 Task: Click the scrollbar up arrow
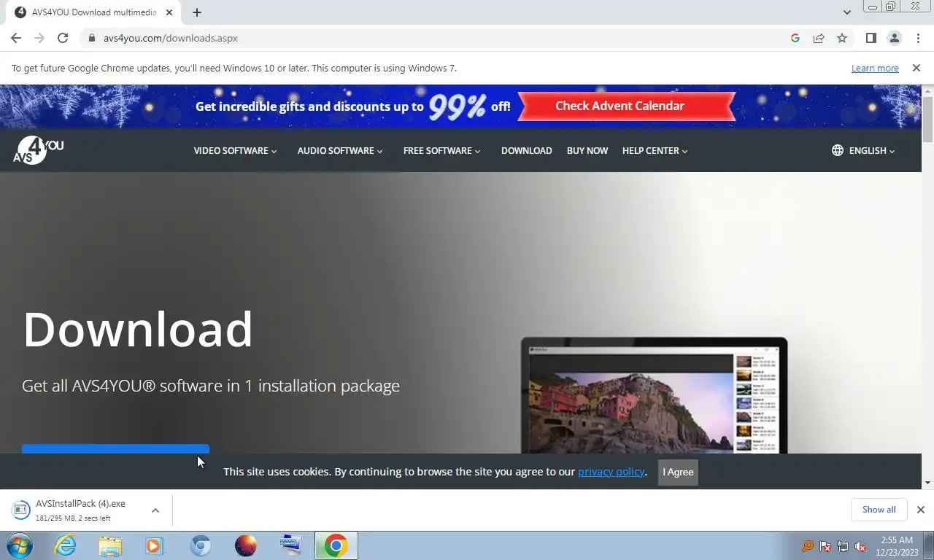tap(927, 90)
